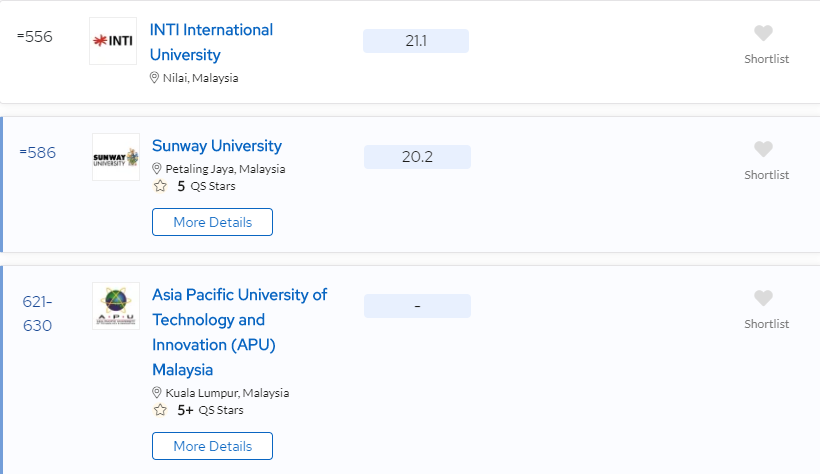Select the 20.2 score box
The image size is (820, 474).
(417, 157)
